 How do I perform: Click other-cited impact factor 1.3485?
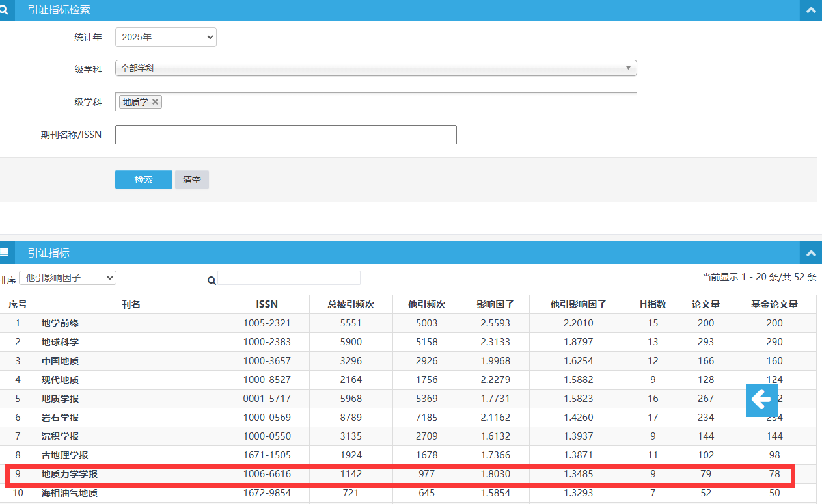pyautogui.click(x=579, y=474)
